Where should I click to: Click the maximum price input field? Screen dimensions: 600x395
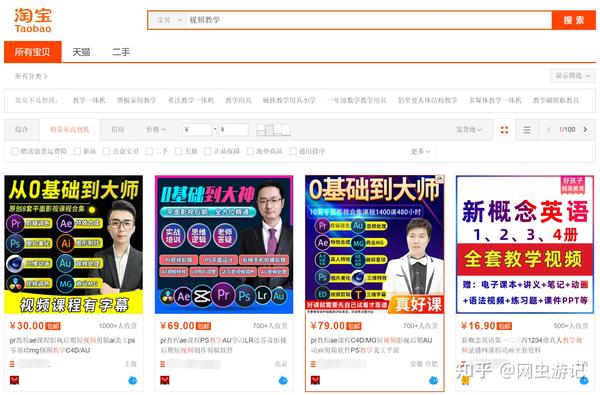pos(233,130)
